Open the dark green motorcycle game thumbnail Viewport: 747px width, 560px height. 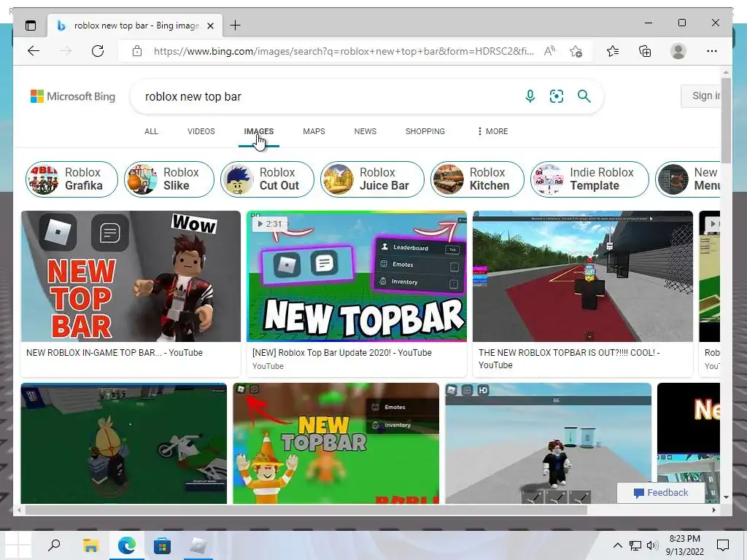coord(124,443)
